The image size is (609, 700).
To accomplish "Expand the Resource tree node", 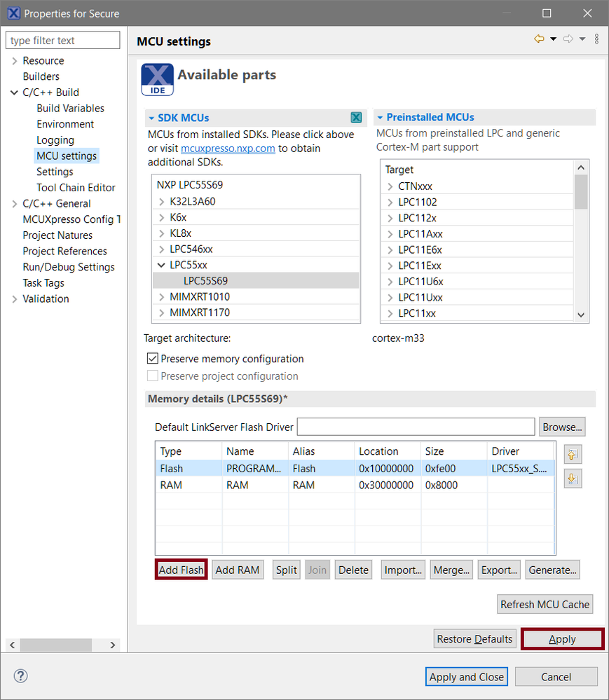I will tap(14, 61).
